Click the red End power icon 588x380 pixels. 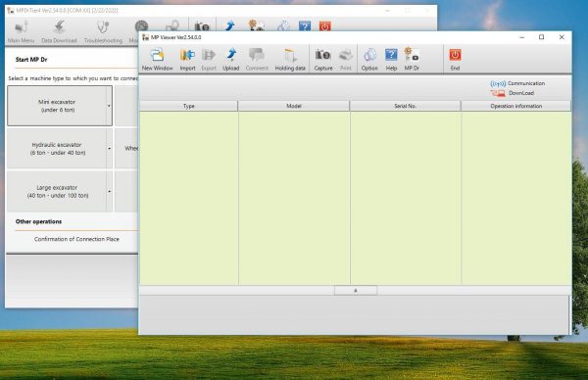click(455, 59)
